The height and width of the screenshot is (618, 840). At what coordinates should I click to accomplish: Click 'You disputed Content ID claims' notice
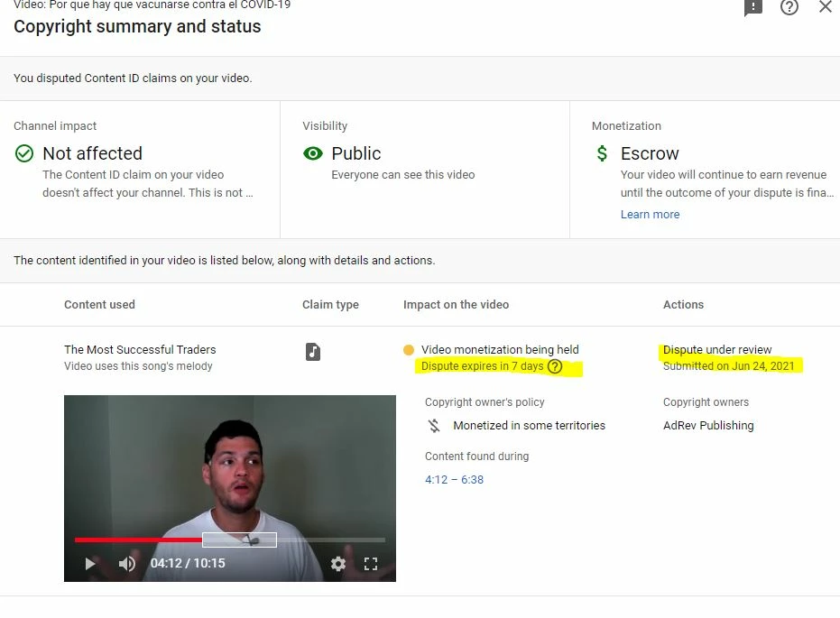pyautogui.click(x=133, y=78)
